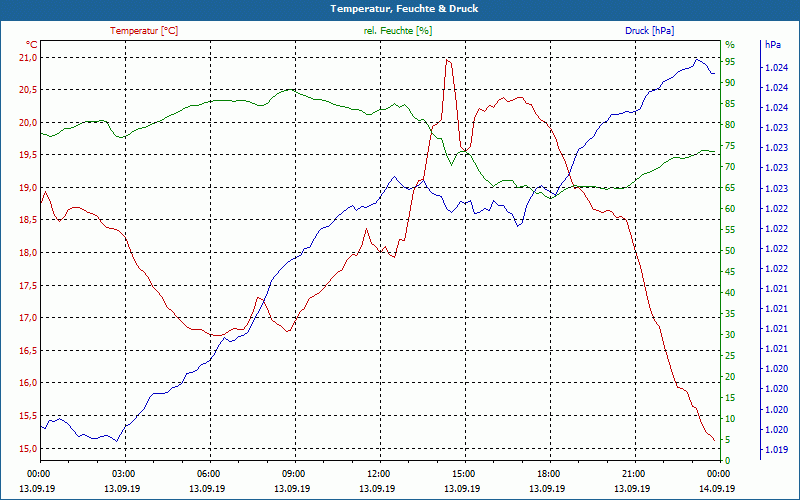Click the "25" humidity axis value
Viewport: 800px width, 500px height.
coord(730,356)
